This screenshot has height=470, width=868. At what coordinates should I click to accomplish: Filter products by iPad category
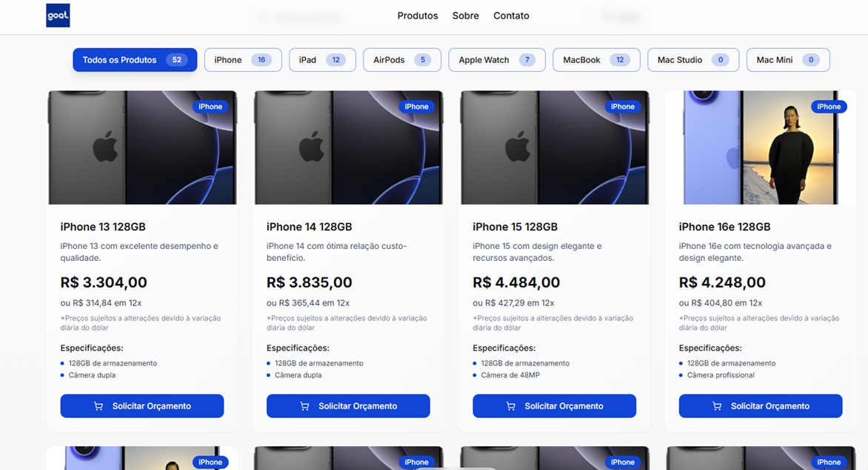(322, 60)
